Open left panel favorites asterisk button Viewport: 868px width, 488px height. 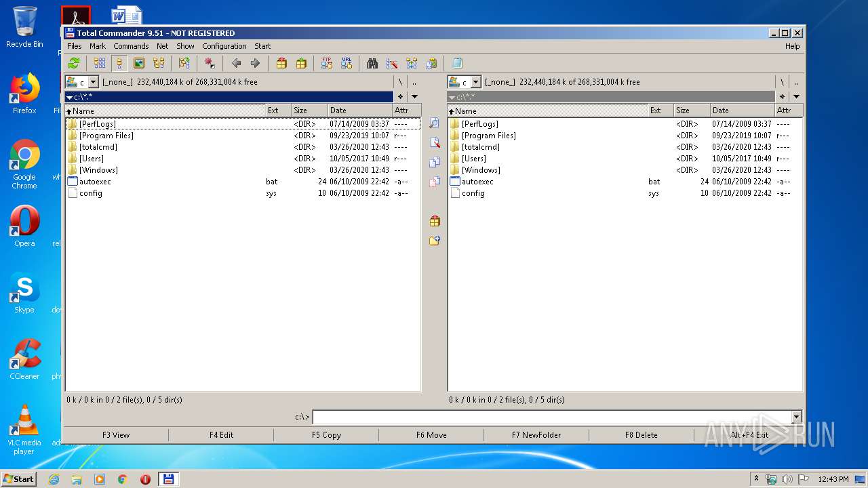click(400, 97)
